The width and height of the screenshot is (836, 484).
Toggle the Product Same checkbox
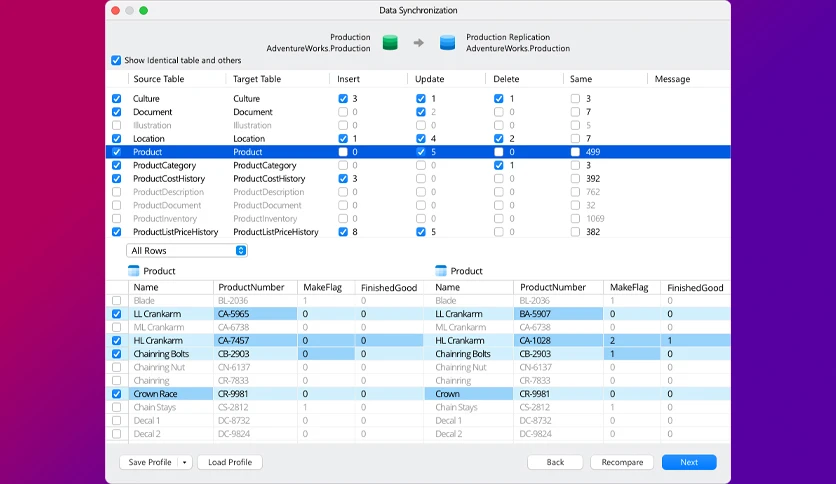(575, 152)
